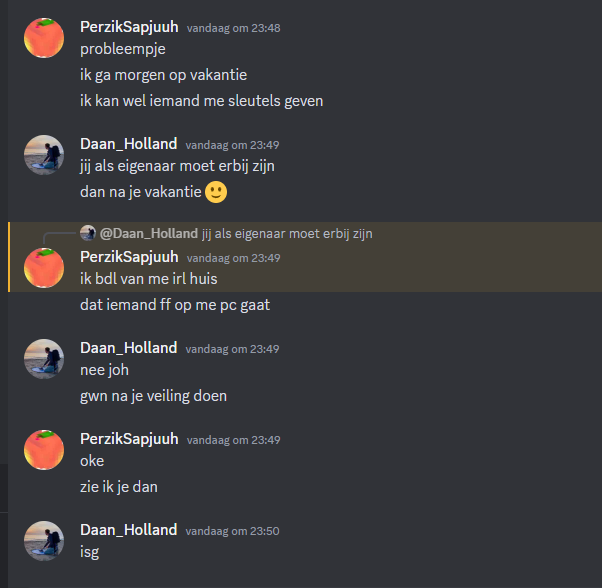The height and width of the screenshot is (588, 602).
Task: Click Daan_Holland username above 'jij als eigenaar'
Action: (x=128, y=144)
